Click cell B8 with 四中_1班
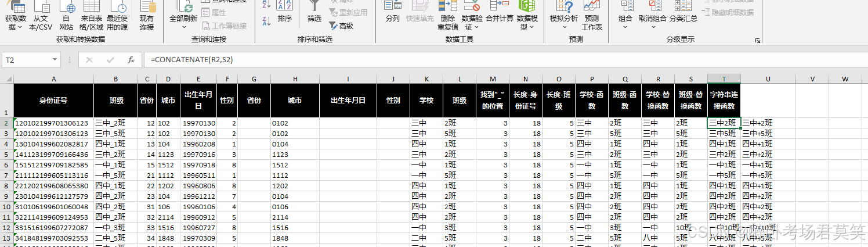 coord(115,186)
